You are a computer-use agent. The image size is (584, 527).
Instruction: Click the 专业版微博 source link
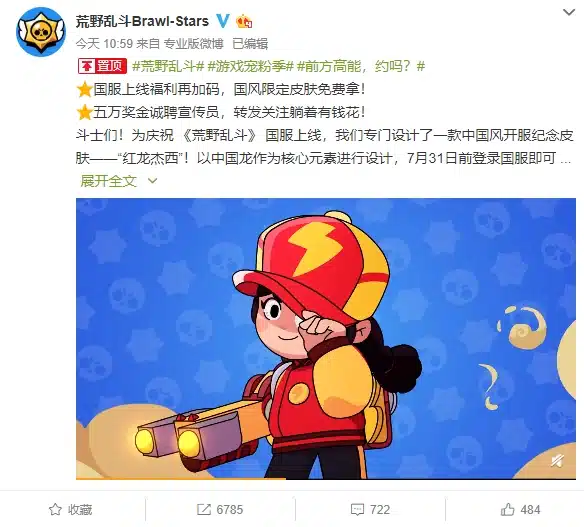point(194,44)
